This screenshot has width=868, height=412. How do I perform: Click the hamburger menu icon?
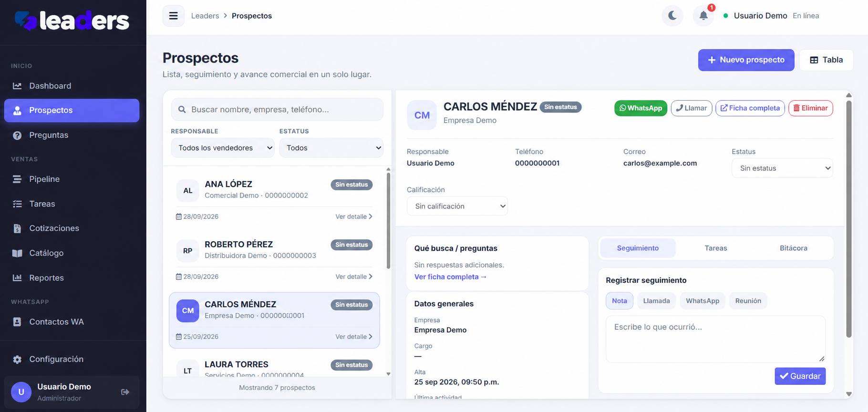(173, 16)
